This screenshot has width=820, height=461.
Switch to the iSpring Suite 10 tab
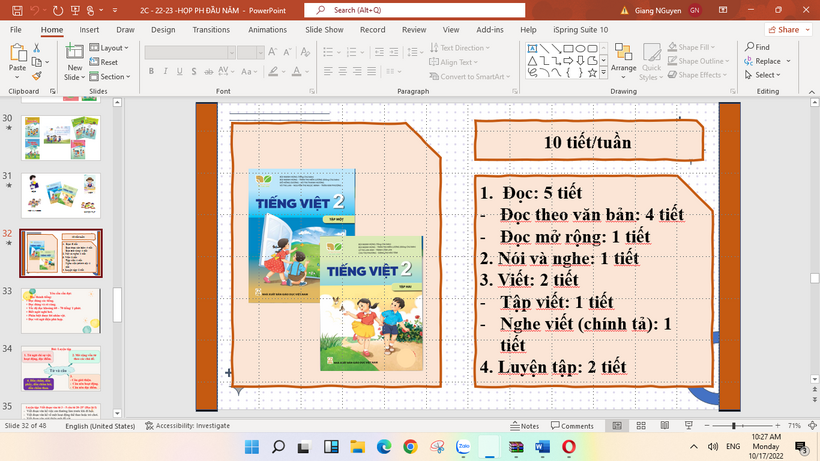[x=580, y=30]
